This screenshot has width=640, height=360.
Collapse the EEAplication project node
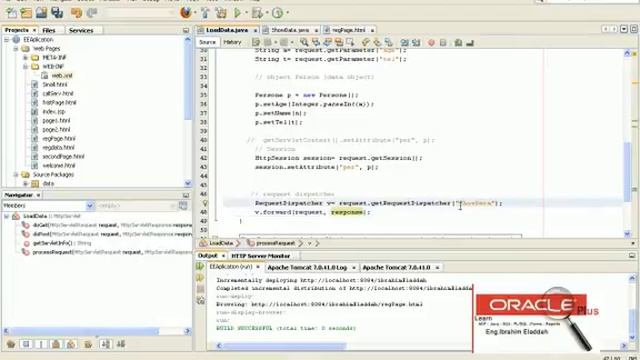click(x=7, y=40)
